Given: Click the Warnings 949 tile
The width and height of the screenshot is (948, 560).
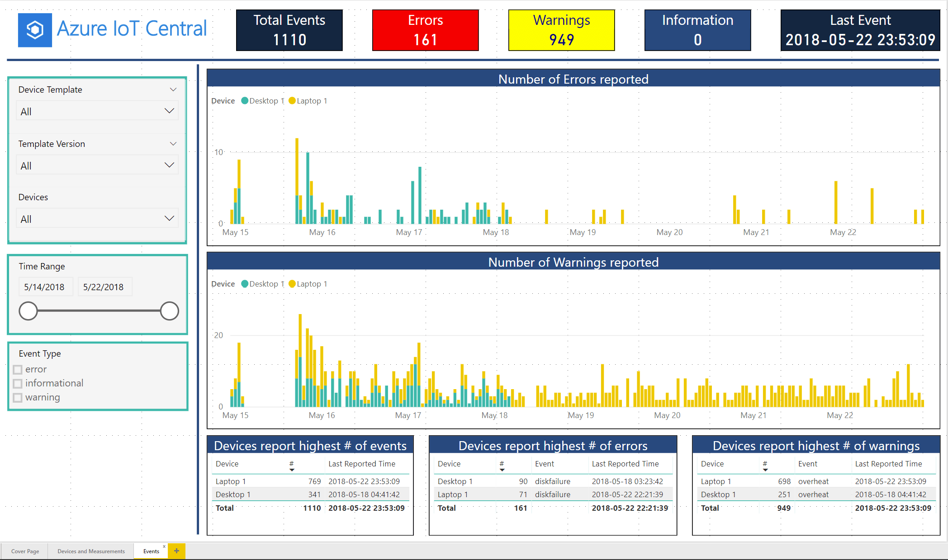Looking at the screenshot, I should click(561, 30).
